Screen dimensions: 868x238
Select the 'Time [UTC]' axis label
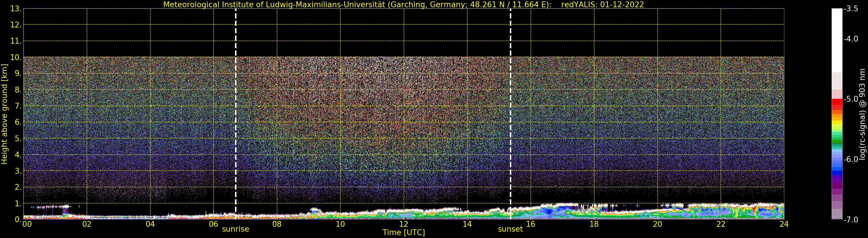tap(404, 232)
